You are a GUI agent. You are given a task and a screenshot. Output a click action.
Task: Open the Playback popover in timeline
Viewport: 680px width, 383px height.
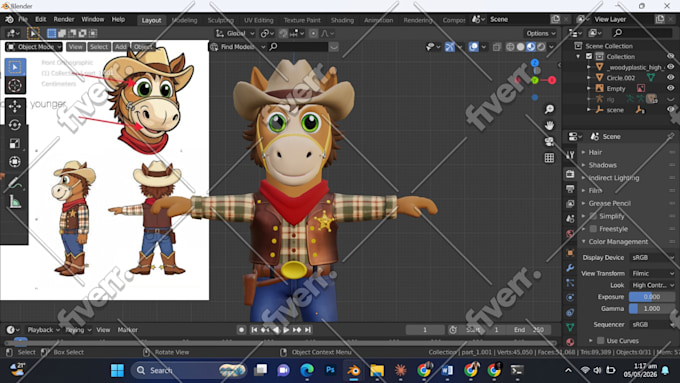[43, 330]
